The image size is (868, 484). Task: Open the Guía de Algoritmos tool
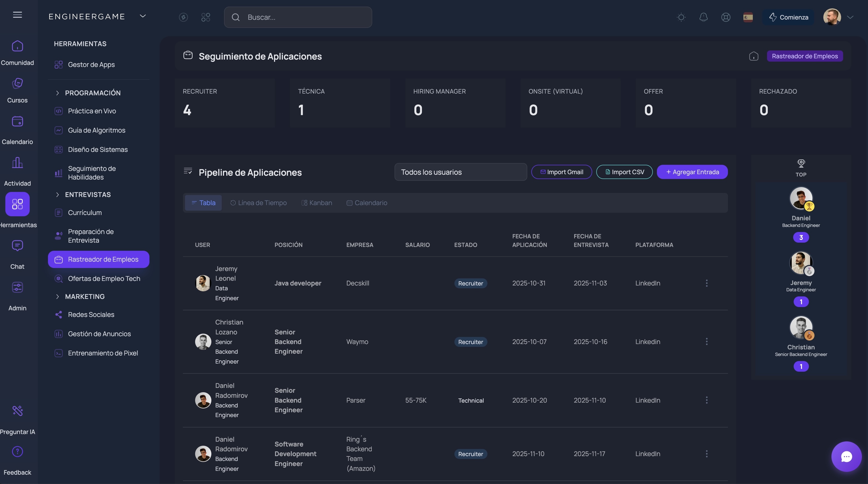(x=96, y=130)
